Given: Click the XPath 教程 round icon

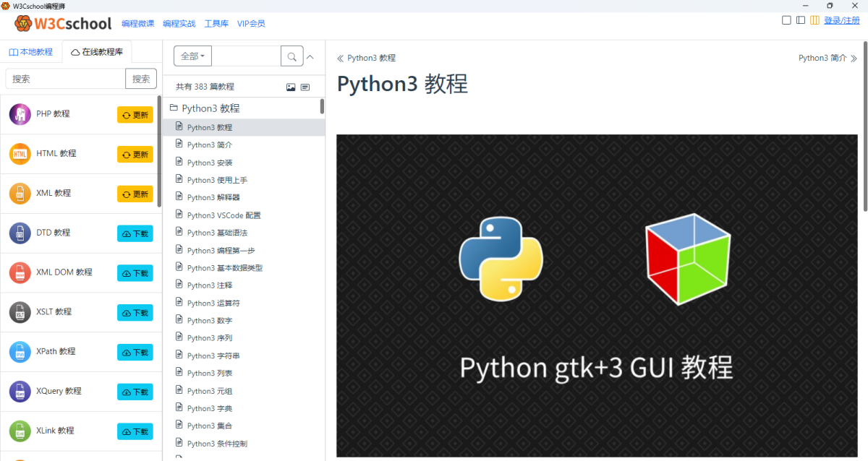Looking at the screenshot, I should [20, 352].
